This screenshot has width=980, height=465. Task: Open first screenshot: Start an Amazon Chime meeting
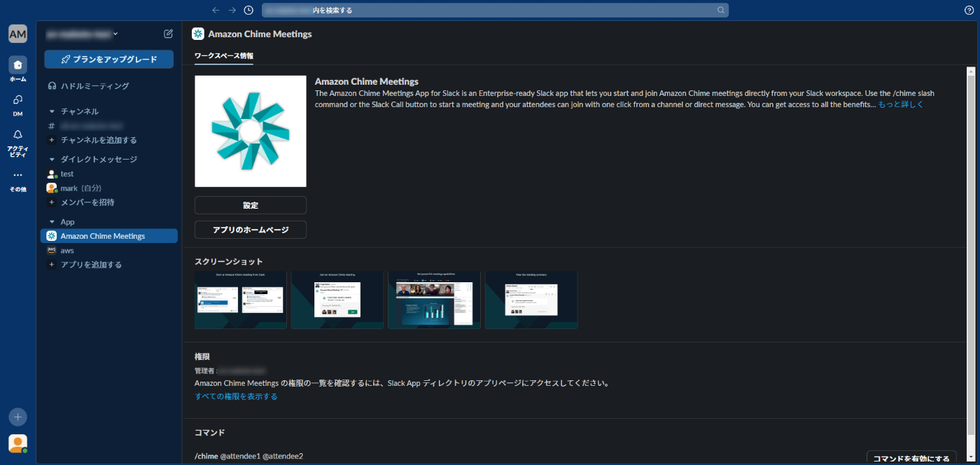point(241,300)
